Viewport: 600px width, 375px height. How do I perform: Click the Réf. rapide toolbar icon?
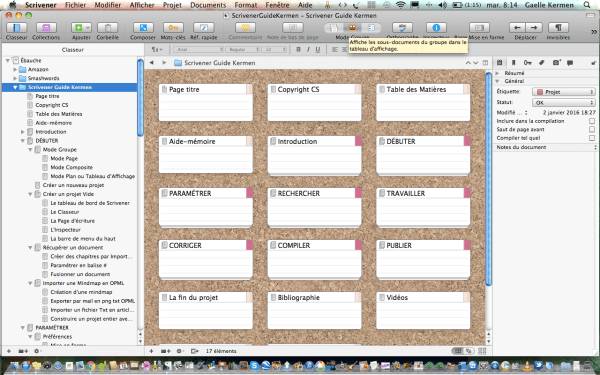click(204, 28)
